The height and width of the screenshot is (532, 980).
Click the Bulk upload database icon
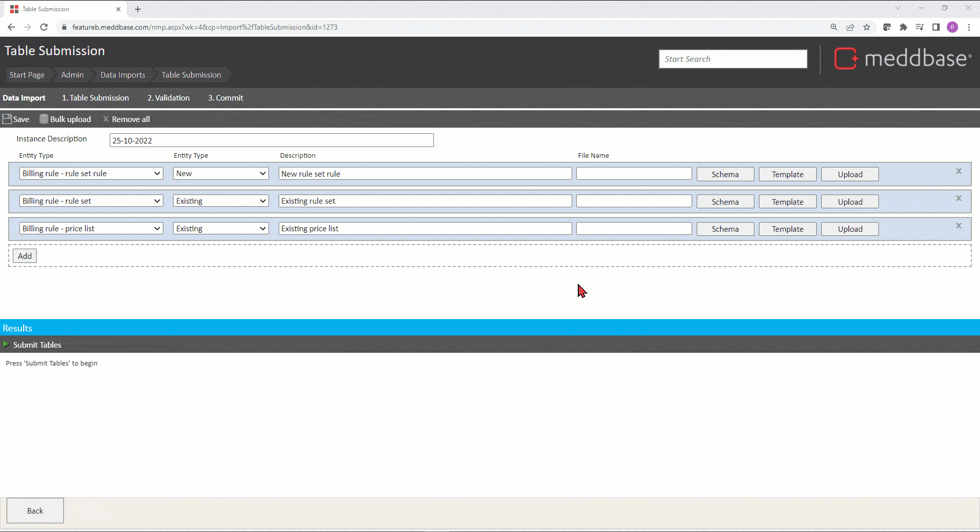coord(44,119)
